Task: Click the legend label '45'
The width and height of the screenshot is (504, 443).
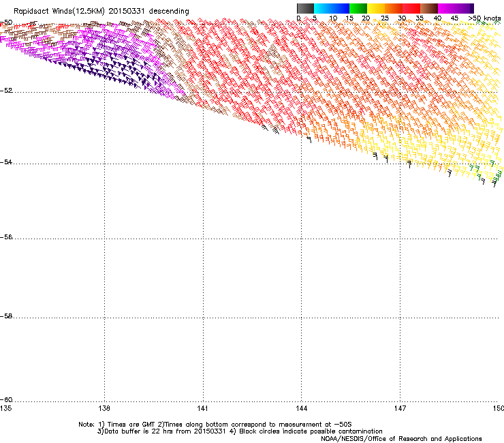Action: [454, 18]
